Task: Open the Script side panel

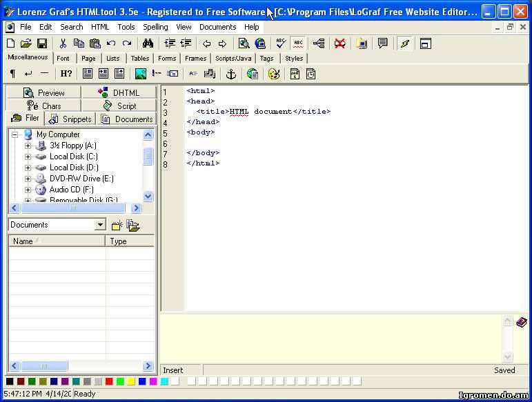Action: coord(119,105)
